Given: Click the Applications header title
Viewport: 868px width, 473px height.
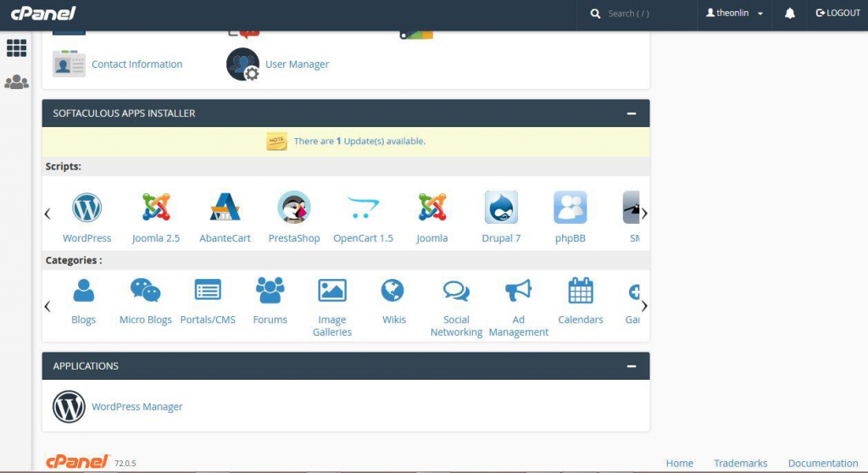Looking at the screenshot, I should (86, 366).
